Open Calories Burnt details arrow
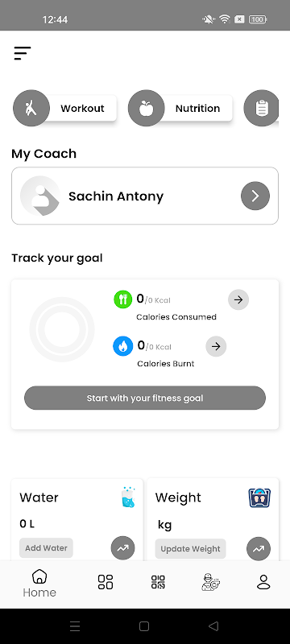Viewport: 290px width, 644px height. [x=216, y=346]
